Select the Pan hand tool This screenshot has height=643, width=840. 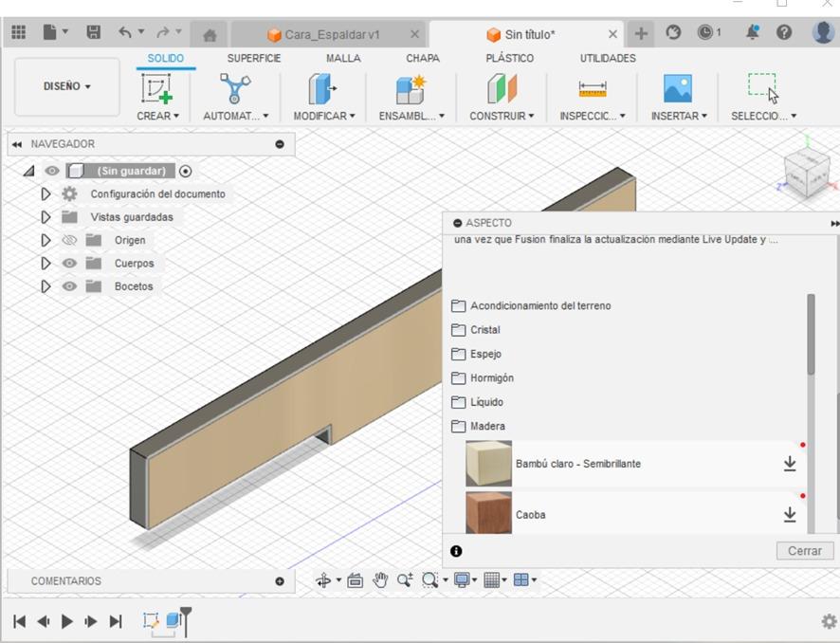point(380,579)
